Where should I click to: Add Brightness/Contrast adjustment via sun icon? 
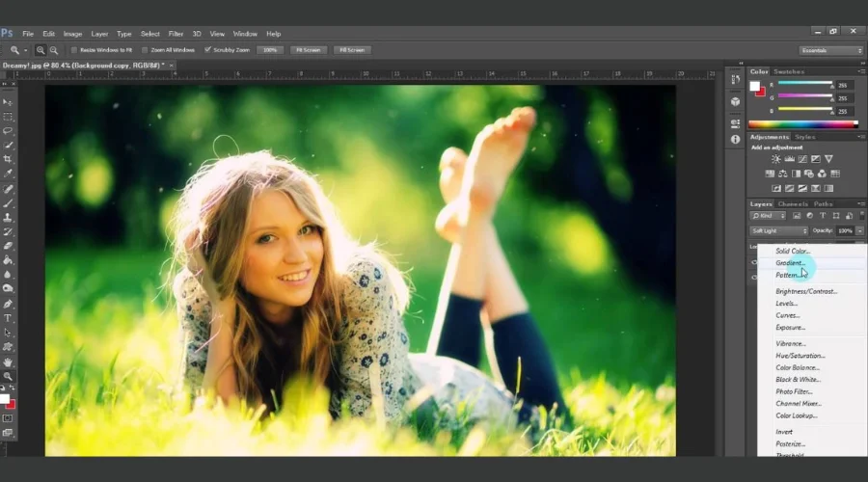pos(776,159)
